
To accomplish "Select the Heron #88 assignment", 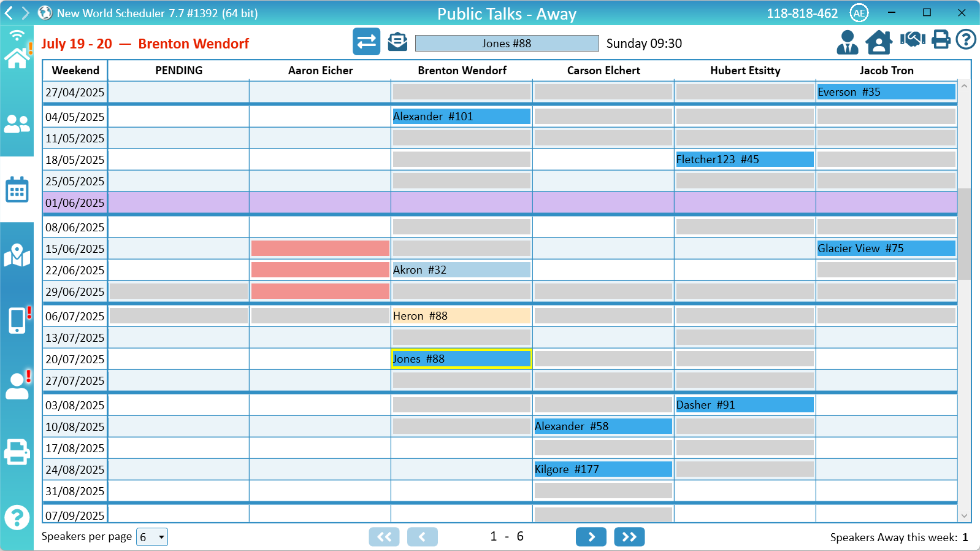I will tap(462, 316).
